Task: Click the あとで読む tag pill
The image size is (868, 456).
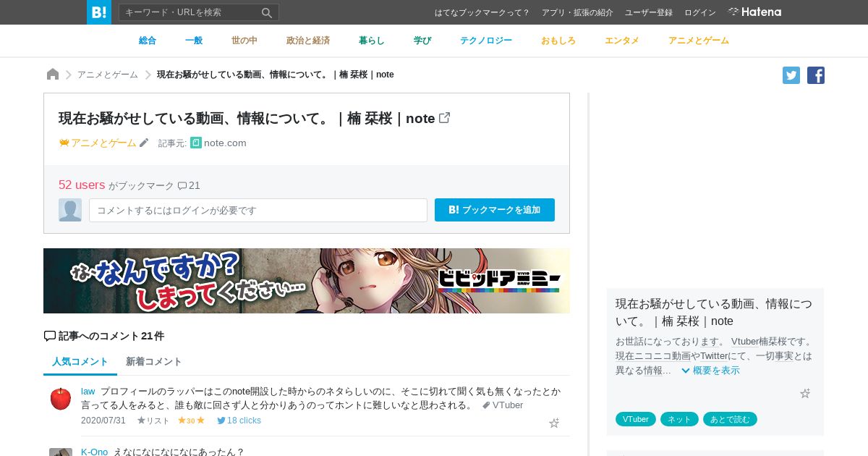Action: coord(730,419)
